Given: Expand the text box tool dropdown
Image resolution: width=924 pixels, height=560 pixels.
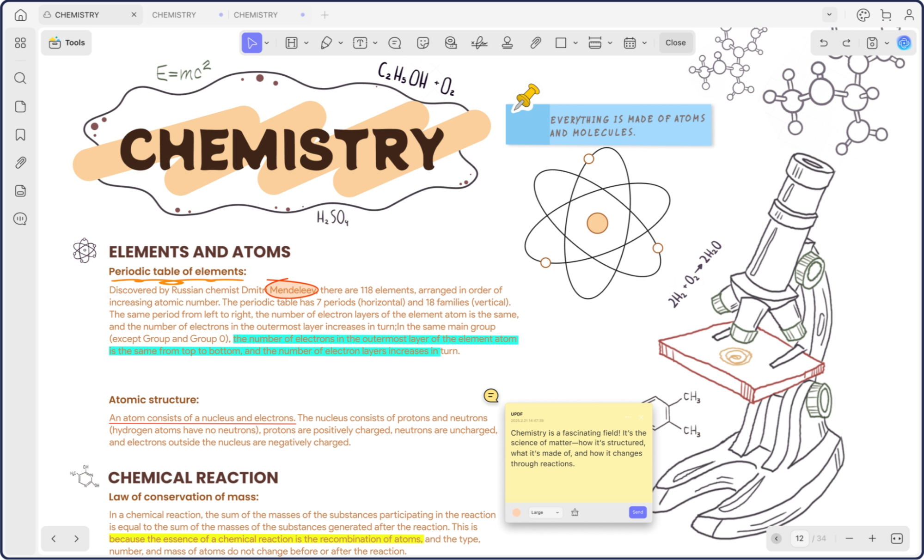Looking at the screenshot, I should coord(375,43).
